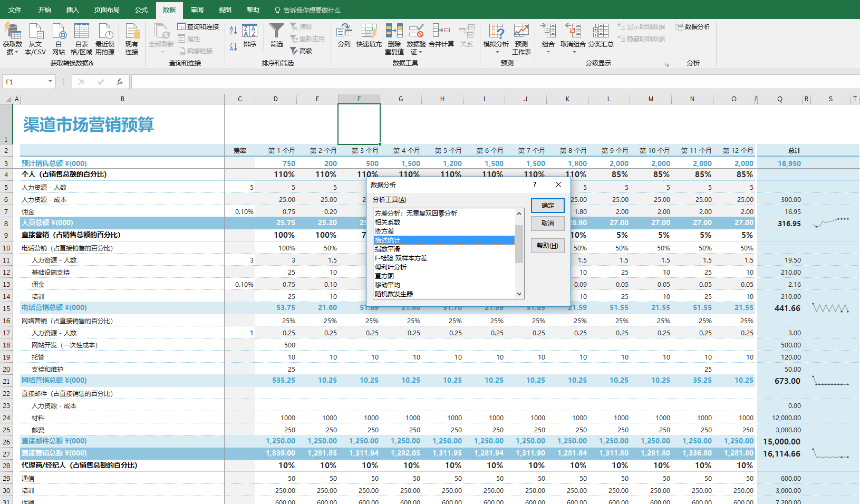Click the 快速填充 (Flash Fill) icon
This screenshot has width=860, height=504.
369,35
